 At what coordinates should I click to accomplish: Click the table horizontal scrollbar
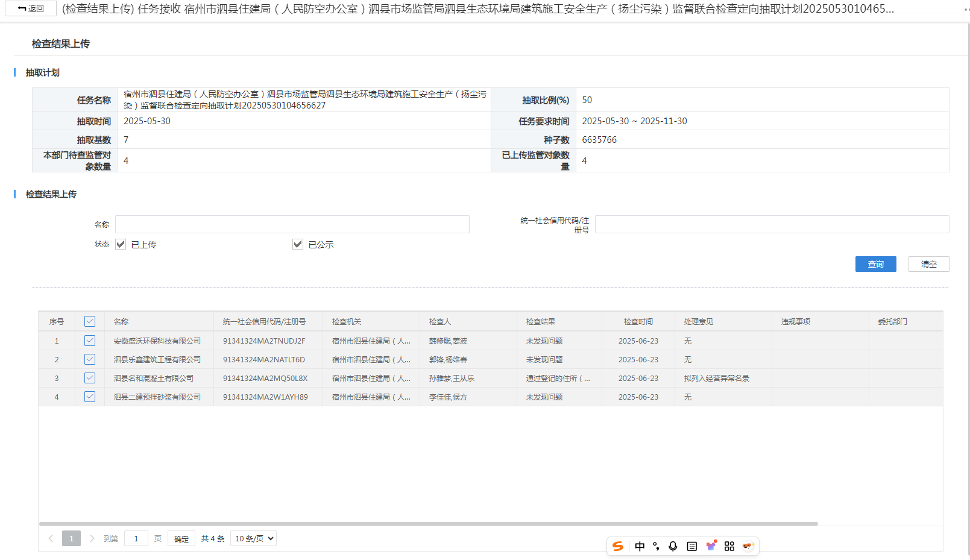point(428,524)
